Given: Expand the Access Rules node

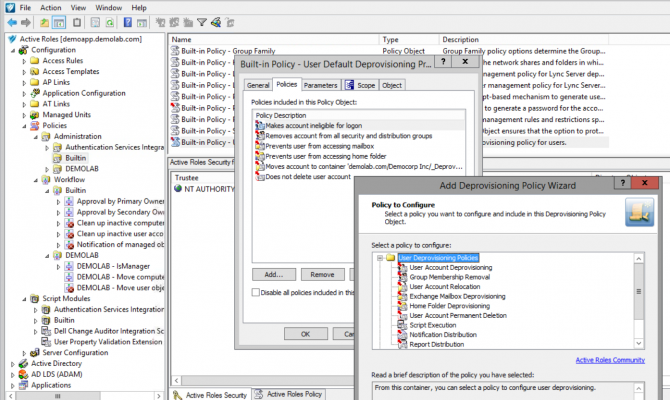Looking at the screenshot, I should coord(24,61).
